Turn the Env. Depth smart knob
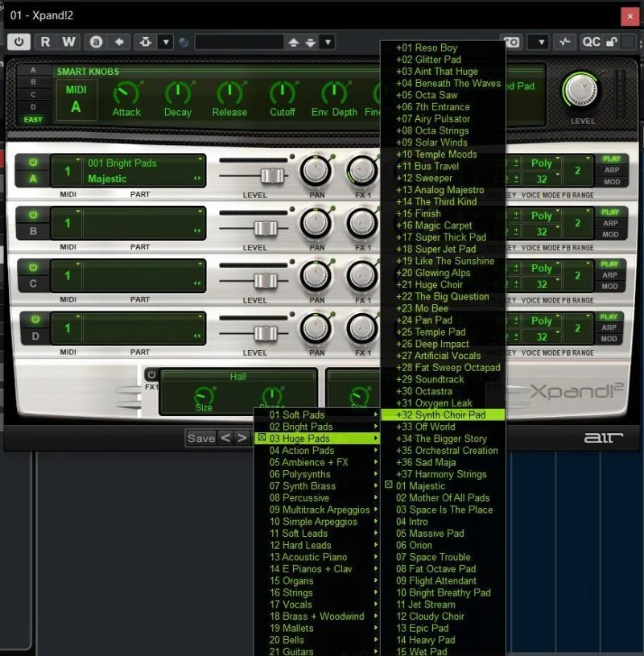 334,93
